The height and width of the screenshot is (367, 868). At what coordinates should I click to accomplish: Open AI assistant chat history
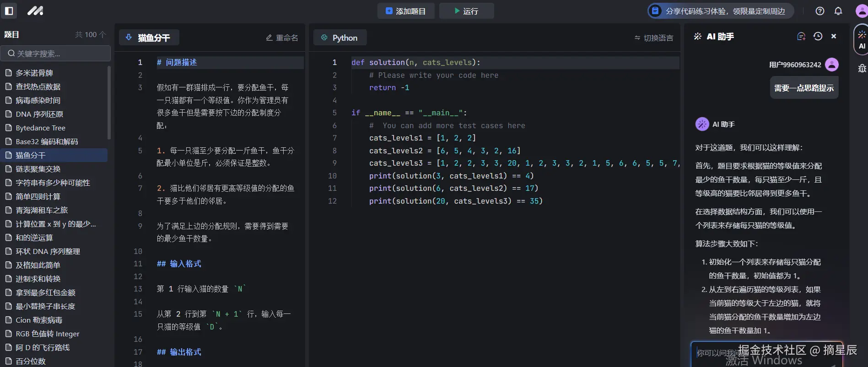818,36
